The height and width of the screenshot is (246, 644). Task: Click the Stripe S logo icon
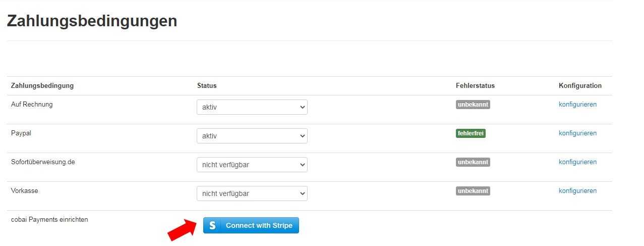click(x=212, y=225)
